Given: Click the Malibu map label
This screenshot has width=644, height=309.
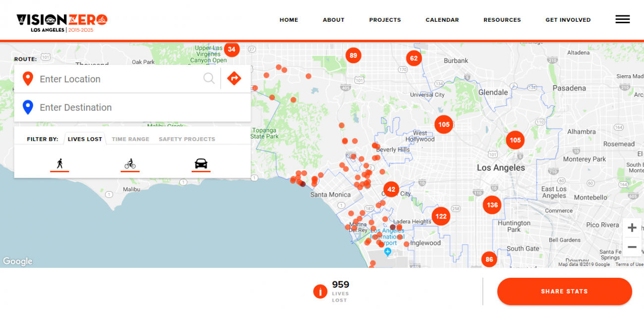Looking at the screenshot, I should point(132,189).
